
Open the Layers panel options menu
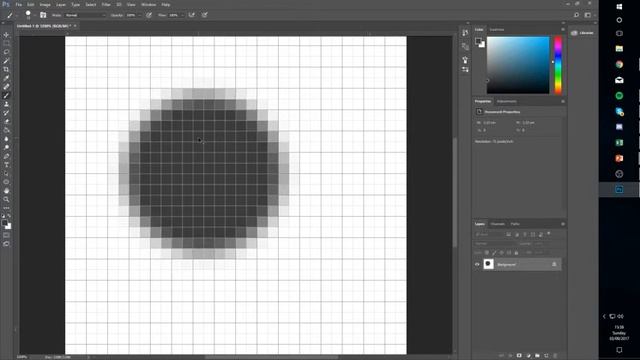(562, 224)
